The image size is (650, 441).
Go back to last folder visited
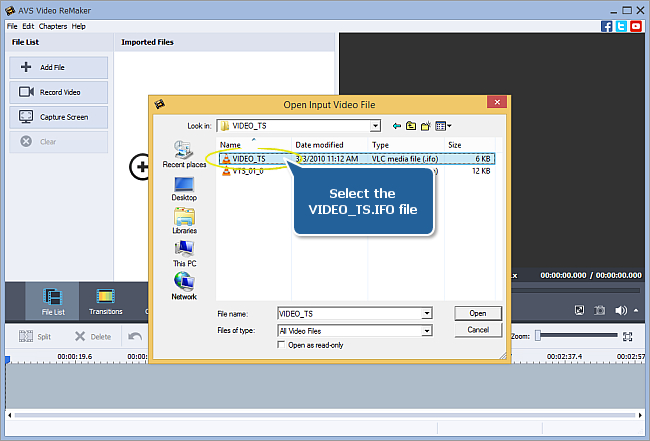tap(397, 126)
